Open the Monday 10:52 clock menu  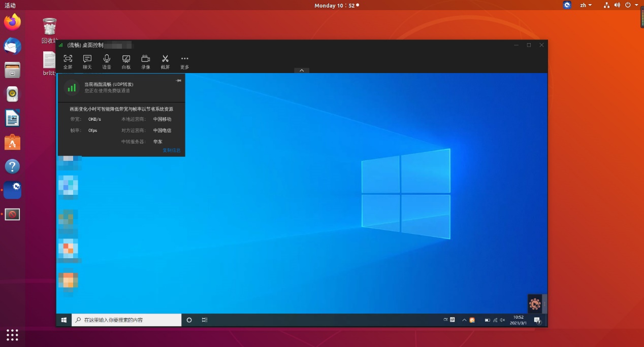[x=336, y=5]
